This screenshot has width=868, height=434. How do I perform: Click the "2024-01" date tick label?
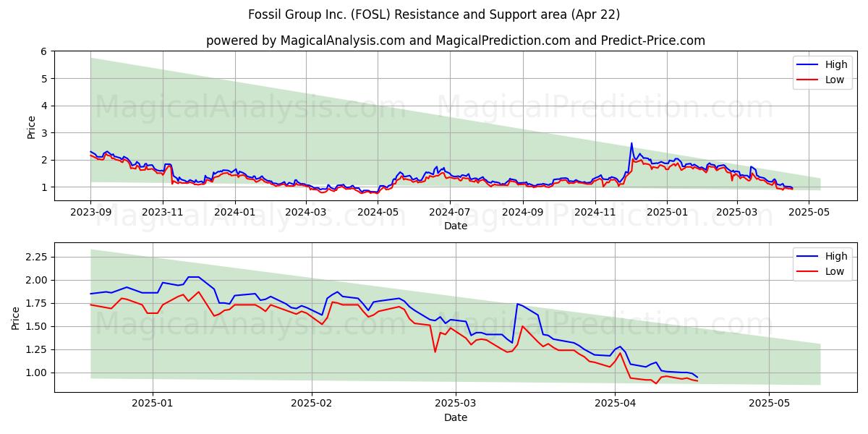point(235,212)
